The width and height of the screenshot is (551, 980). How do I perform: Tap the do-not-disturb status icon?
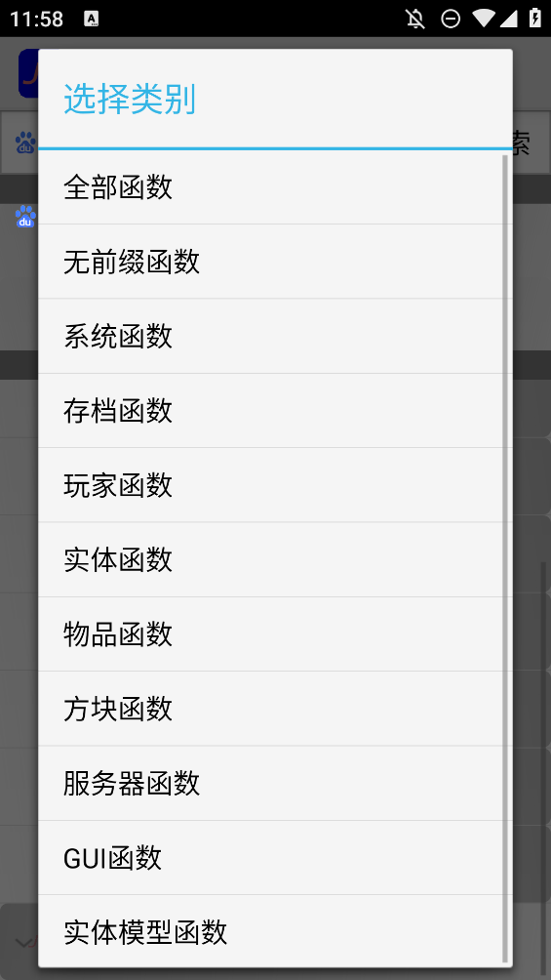point(451,19)
